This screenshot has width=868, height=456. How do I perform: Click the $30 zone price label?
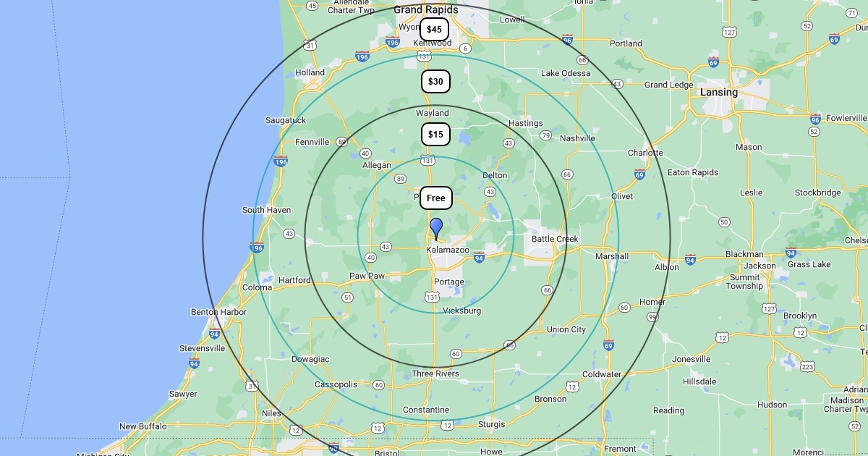tap(435, 82)
